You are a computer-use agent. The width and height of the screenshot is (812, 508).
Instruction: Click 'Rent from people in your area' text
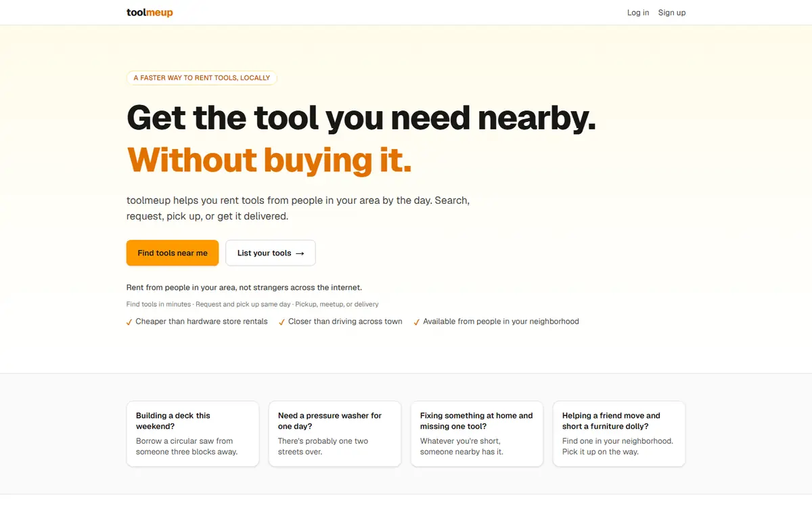pyautogui.click(x=244, y=287)
